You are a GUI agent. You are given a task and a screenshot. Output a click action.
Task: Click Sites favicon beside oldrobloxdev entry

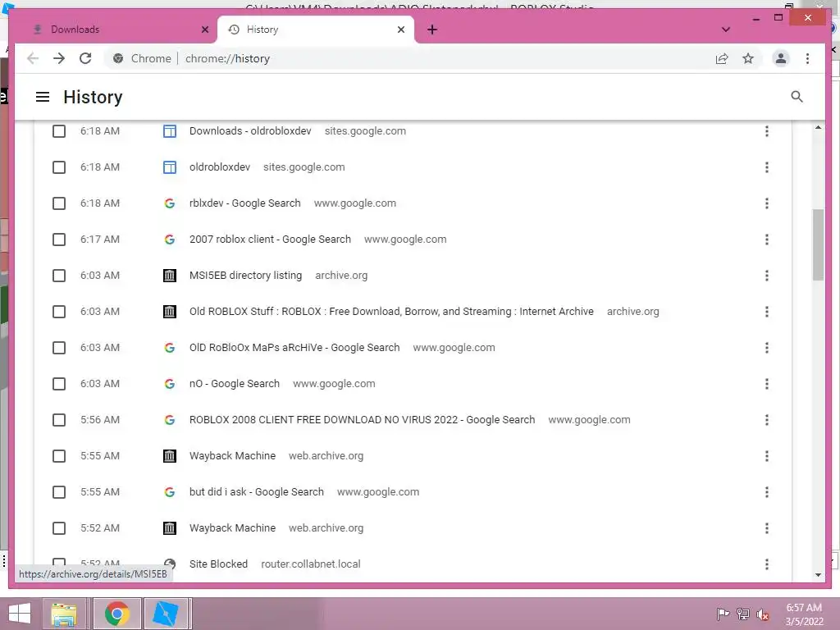pyautogui.click(x=169, y=167)
